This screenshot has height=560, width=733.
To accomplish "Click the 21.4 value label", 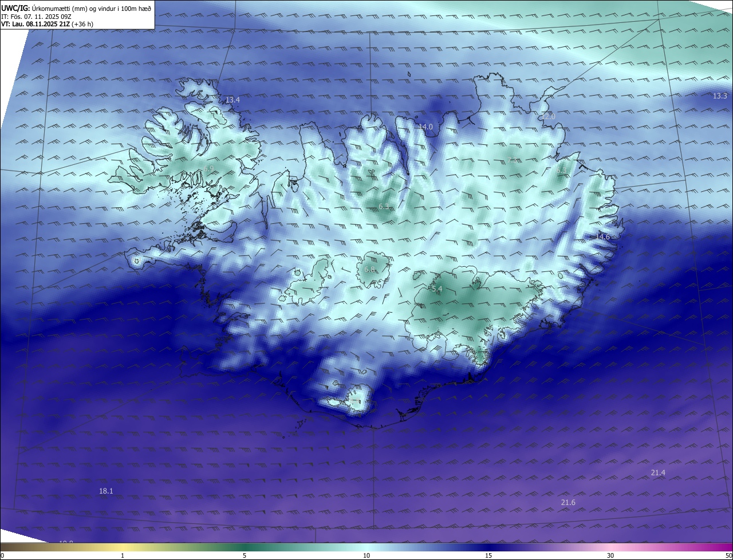I will 658,472.
